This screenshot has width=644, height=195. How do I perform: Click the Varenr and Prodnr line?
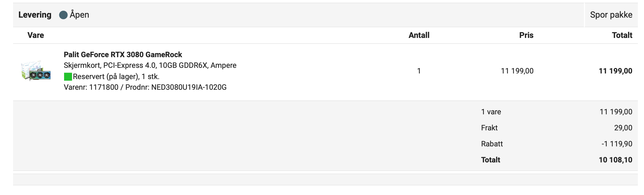[145, 87]
